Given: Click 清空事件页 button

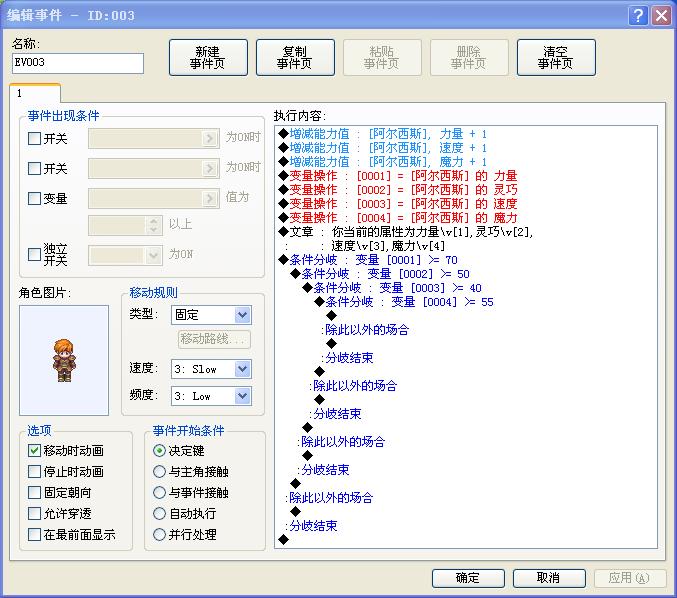Looking at the screenshot, I should [x=556, y=57].
